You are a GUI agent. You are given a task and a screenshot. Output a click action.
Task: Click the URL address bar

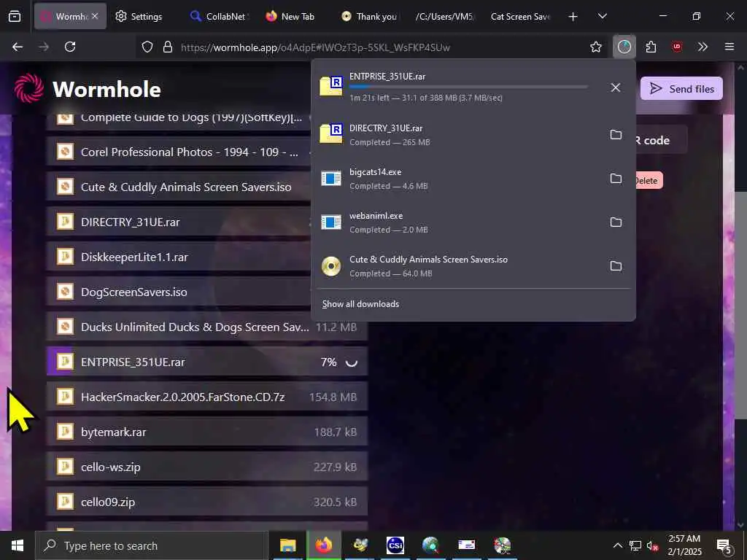pos(362,47)
